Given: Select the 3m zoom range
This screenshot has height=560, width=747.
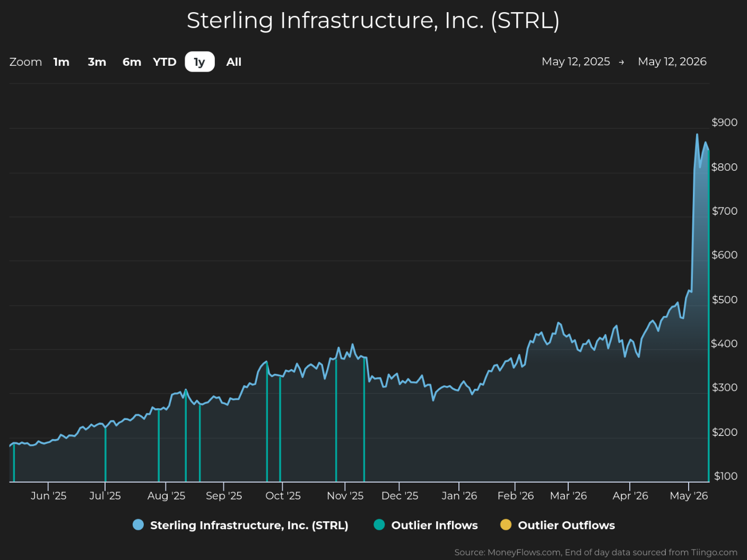Looking at the screenshot, I should (97, 62).
